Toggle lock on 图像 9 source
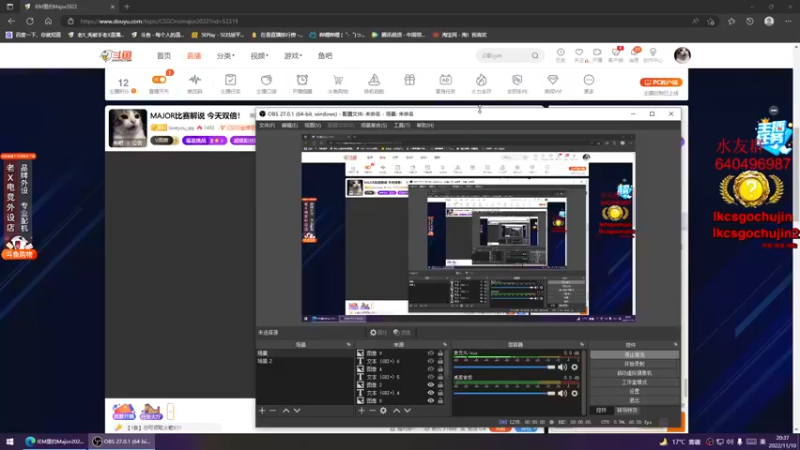Image resolution: width=800 pixels, height=450 pixels. point(440,353)
